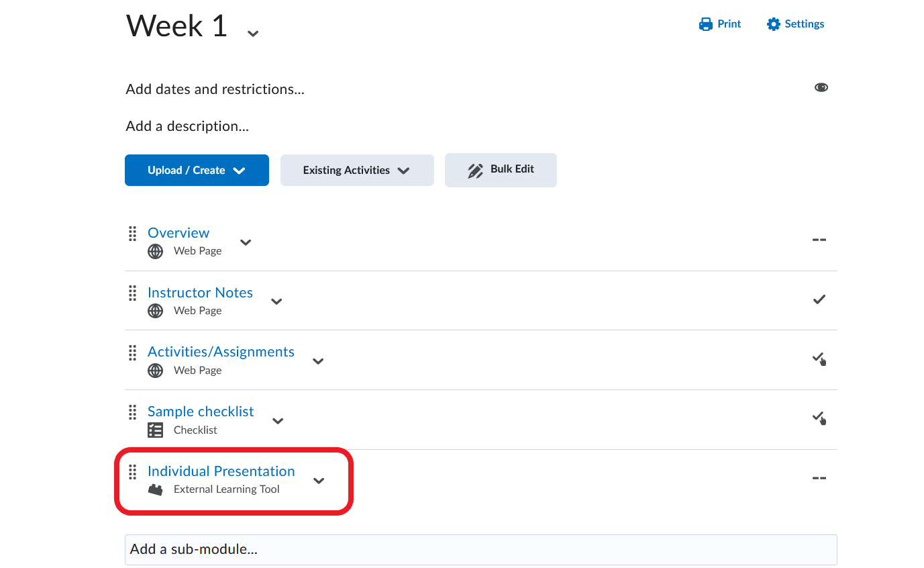Open Individual Presentation options chevron

(319, 481)
